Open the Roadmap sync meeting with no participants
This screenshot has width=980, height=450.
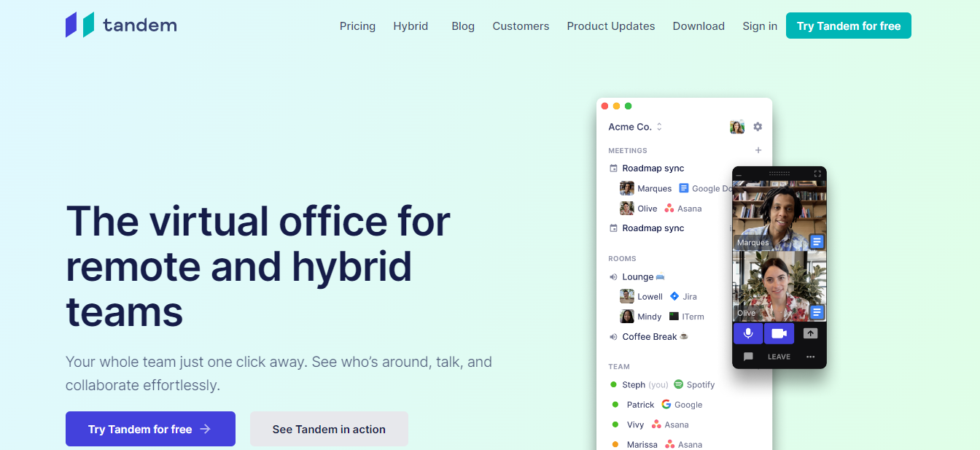[x=653, y=228]
